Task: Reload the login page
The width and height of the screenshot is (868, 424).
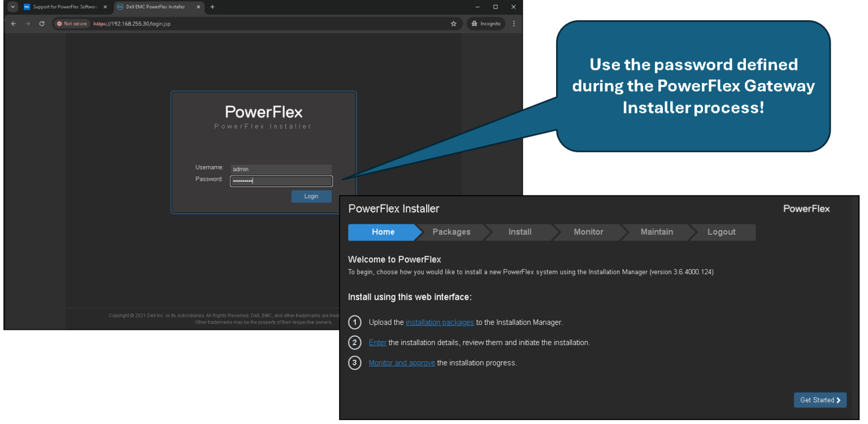Action: [x=41, y=24]
